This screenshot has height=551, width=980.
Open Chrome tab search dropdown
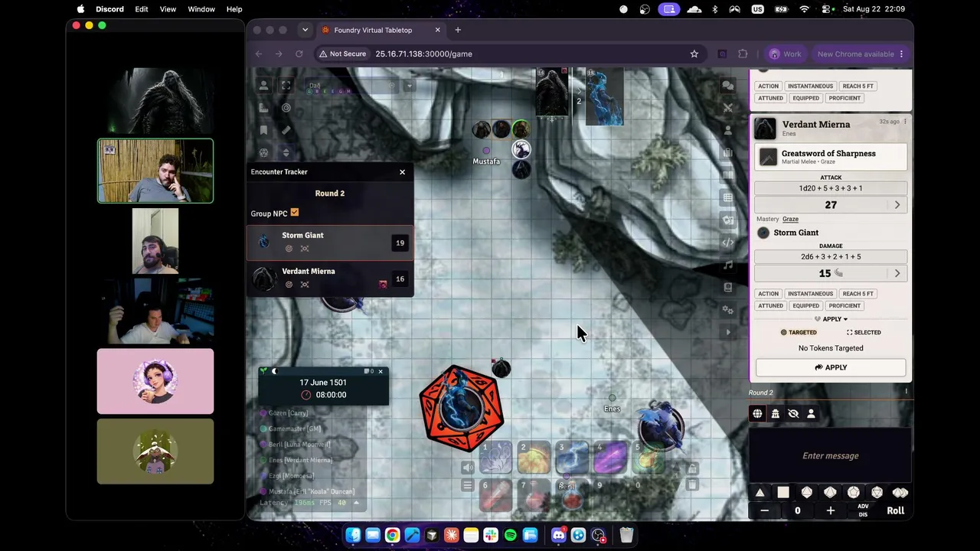point(305,30)
